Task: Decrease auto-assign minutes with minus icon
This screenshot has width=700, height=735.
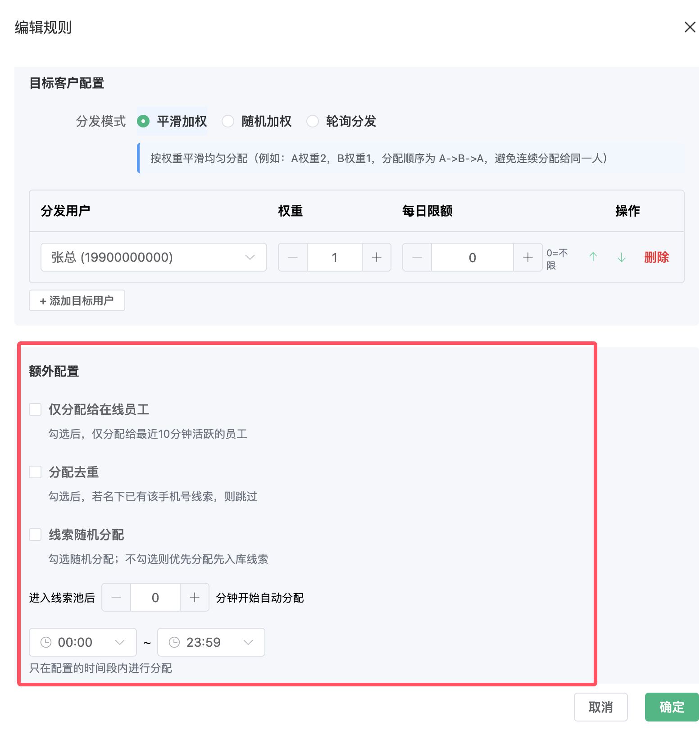Action: pyautogui.click(x=116, y=597)
